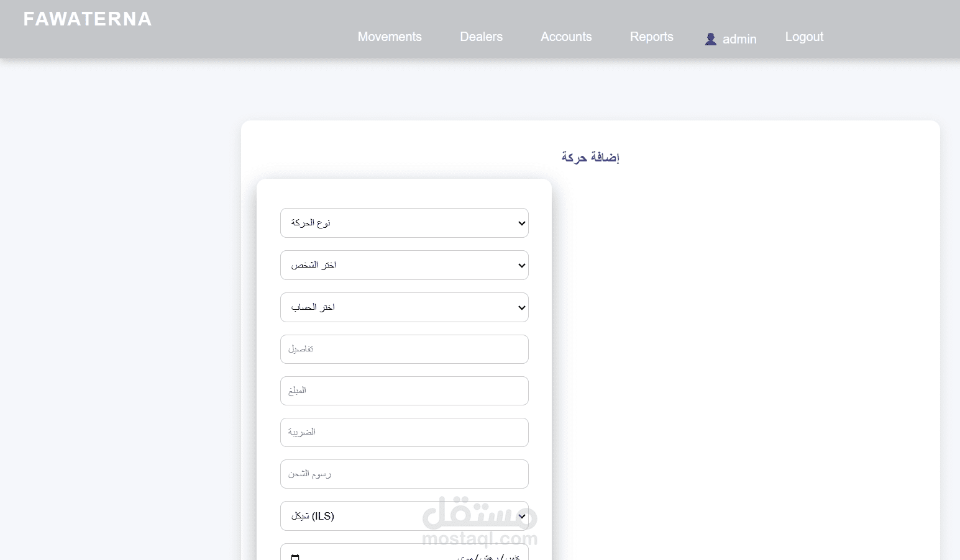Open the calendar picker icon in date field
The height and width of the screenshot is (560, 960).
(x=295, y=557)
